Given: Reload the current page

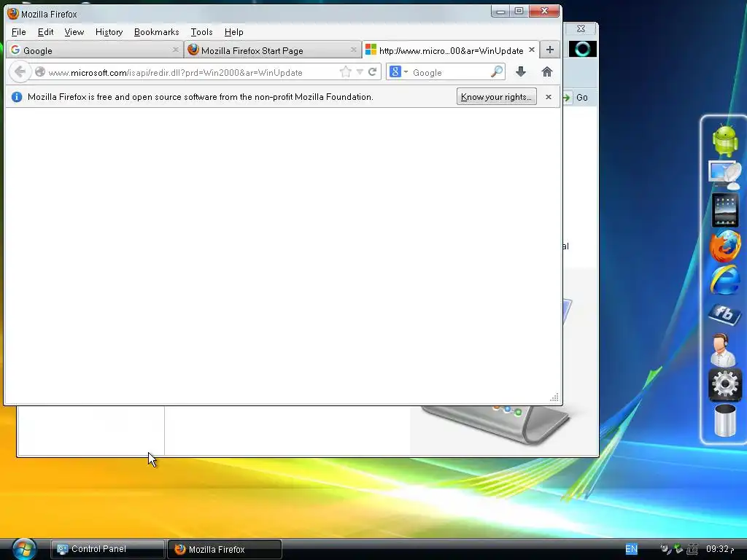Looking at the screenshot, I should [373, 72].
